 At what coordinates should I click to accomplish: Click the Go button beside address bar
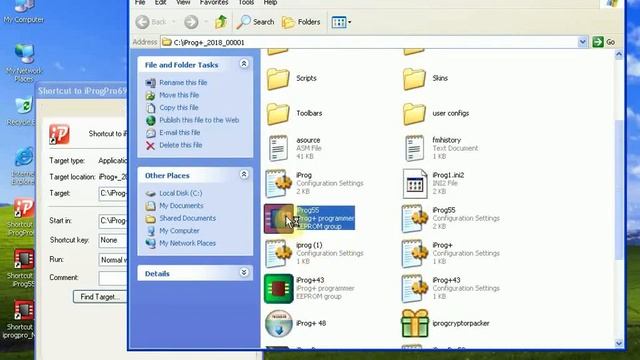pos(604,42)
